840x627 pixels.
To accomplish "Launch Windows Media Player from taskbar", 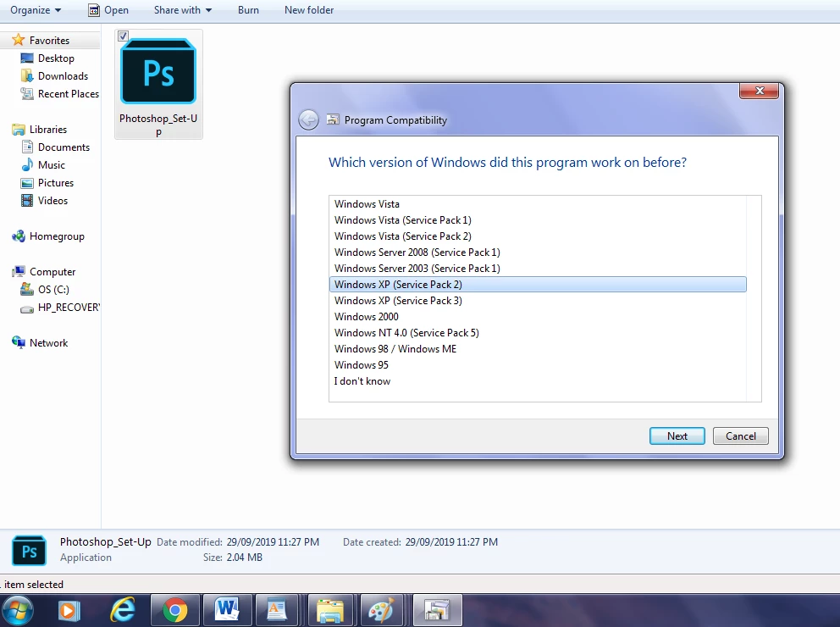I will click(x=69, y=610).
